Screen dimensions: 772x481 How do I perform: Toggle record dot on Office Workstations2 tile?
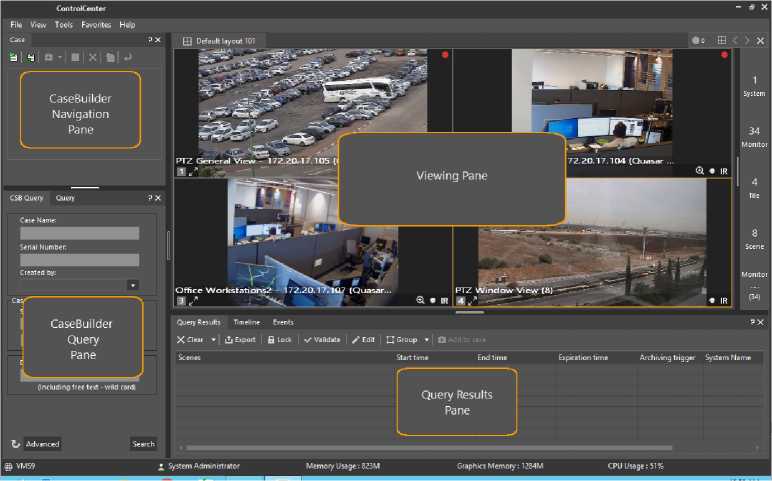pos(432,300)
